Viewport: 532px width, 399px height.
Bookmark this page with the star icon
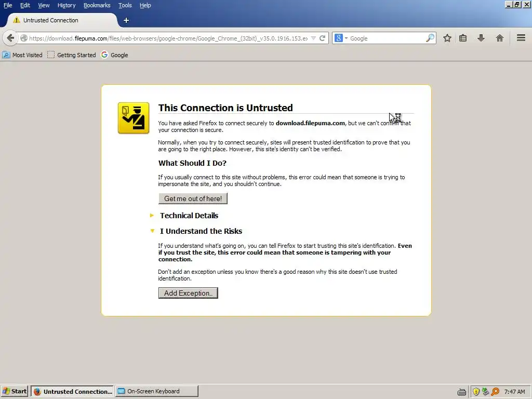[x=447, y=38]
